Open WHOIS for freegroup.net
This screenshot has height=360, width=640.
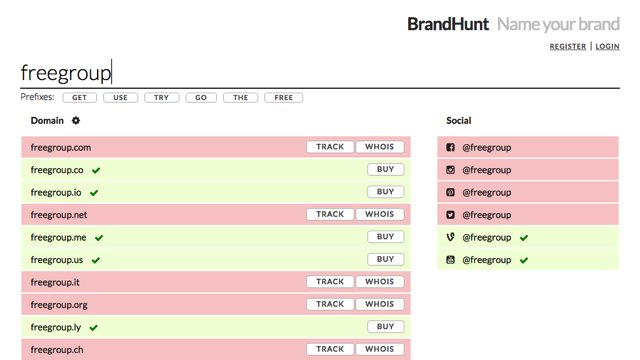[x=380, y=214]
